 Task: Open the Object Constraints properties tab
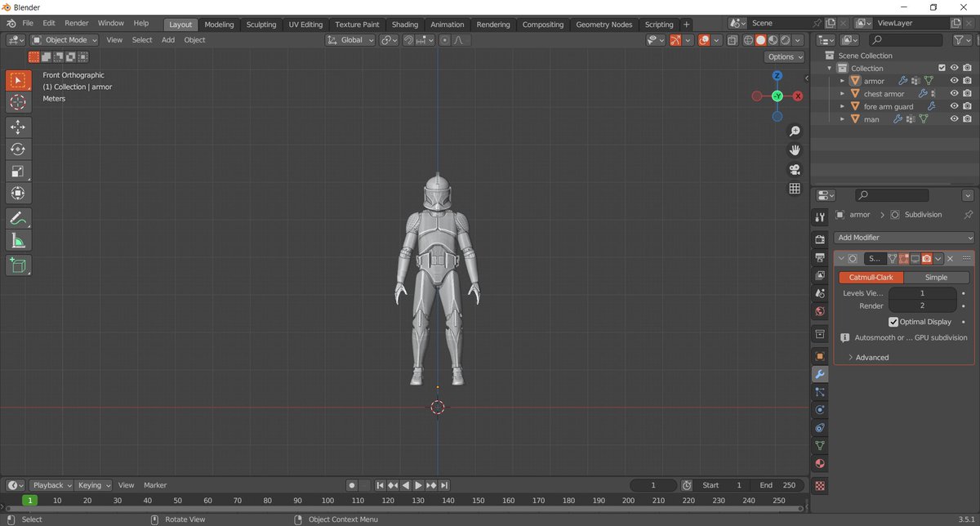point(820,428)
